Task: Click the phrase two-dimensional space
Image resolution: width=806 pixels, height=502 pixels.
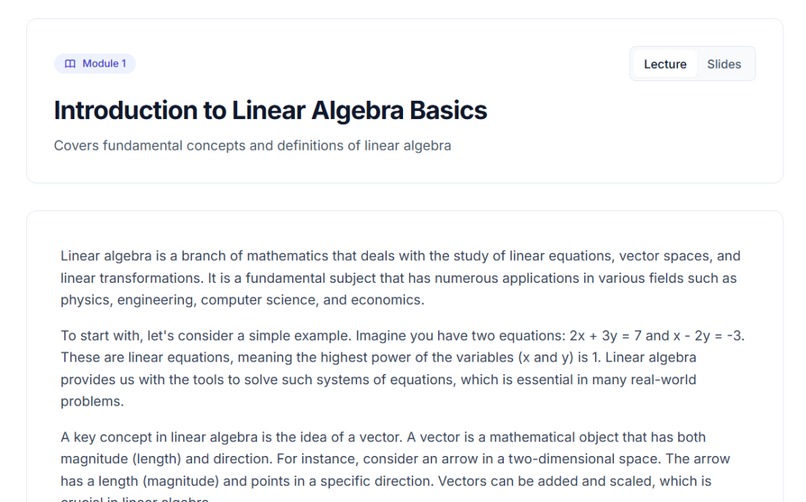Action: pos(584,459)
